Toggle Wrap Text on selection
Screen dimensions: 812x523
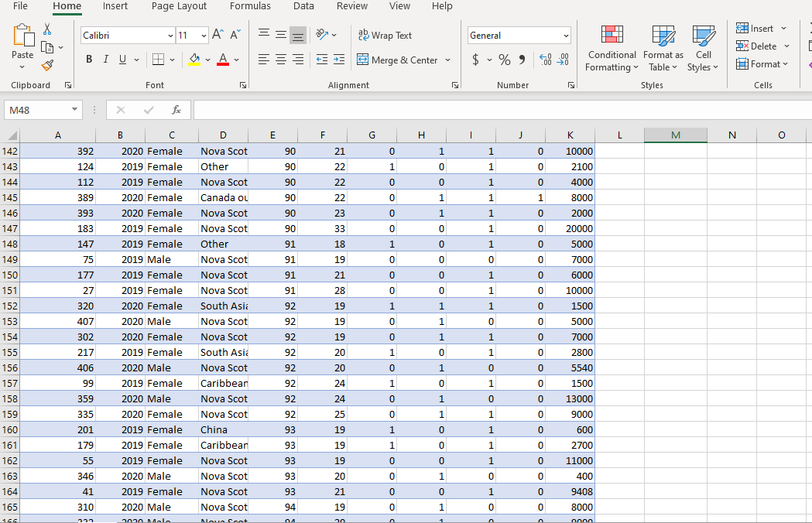[x=385, y=35]
